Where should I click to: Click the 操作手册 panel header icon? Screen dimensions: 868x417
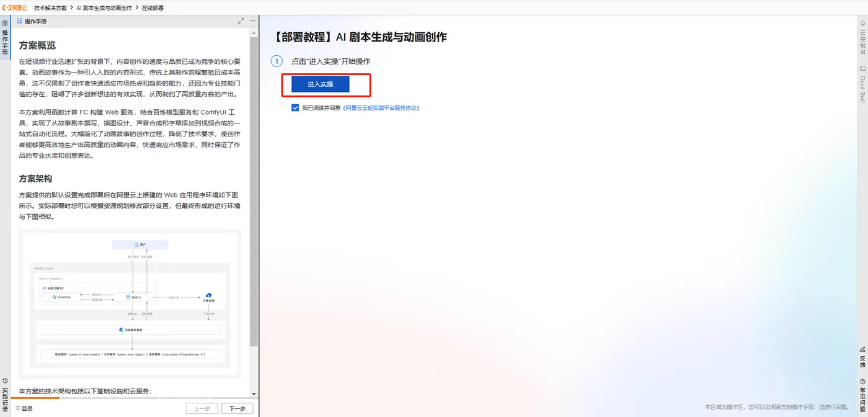coord(20,21)
